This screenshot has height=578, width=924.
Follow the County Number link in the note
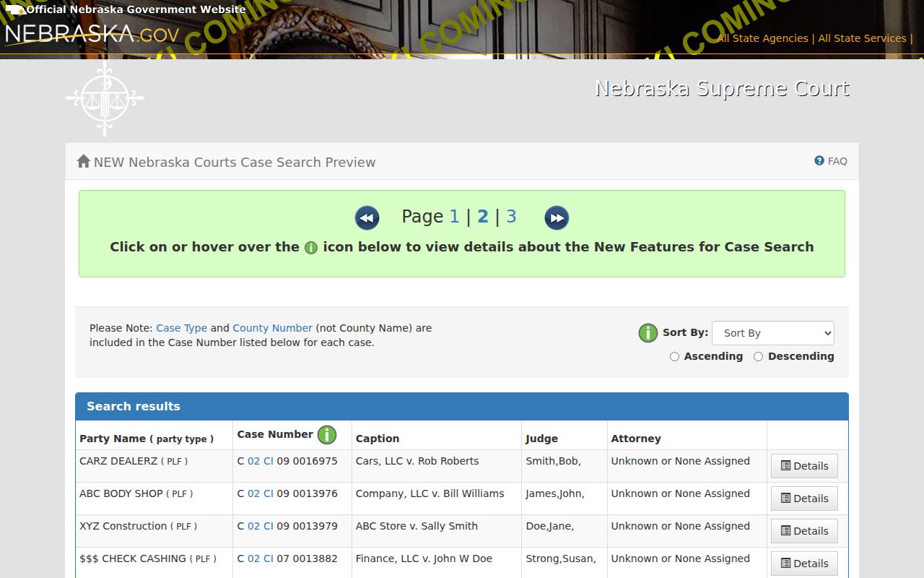point(272,328)
